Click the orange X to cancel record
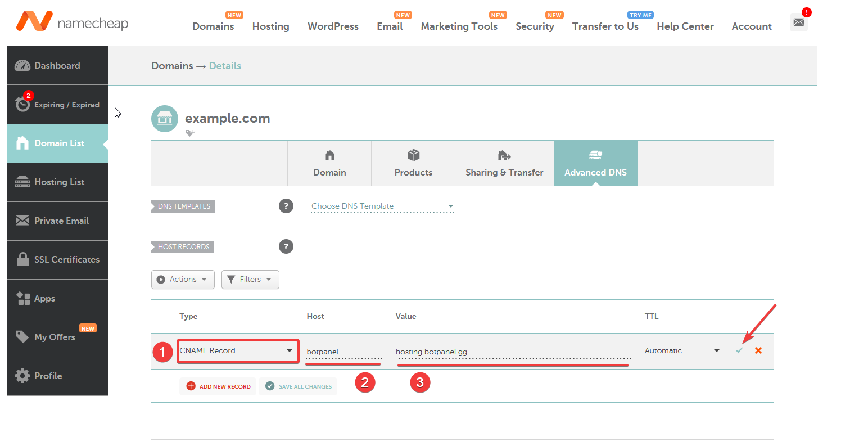Screen dimensions: 868x441 pos(758,350)
